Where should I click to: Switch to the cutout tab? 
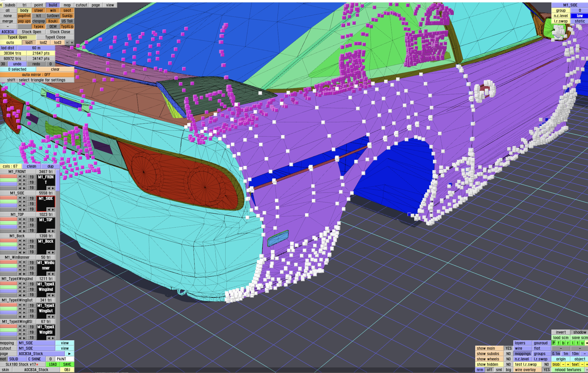pos(81,5)
